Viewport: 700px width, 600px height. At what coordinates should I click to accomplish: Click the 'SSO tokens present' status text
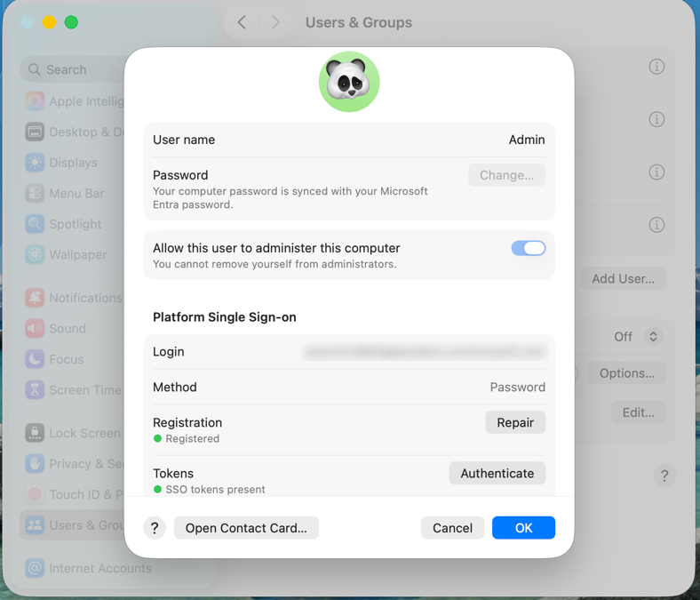pos(215,490)
